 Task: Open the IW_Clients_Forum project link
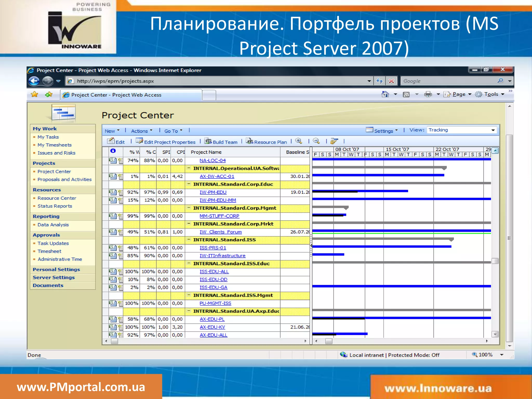click(x=221, y=232)
